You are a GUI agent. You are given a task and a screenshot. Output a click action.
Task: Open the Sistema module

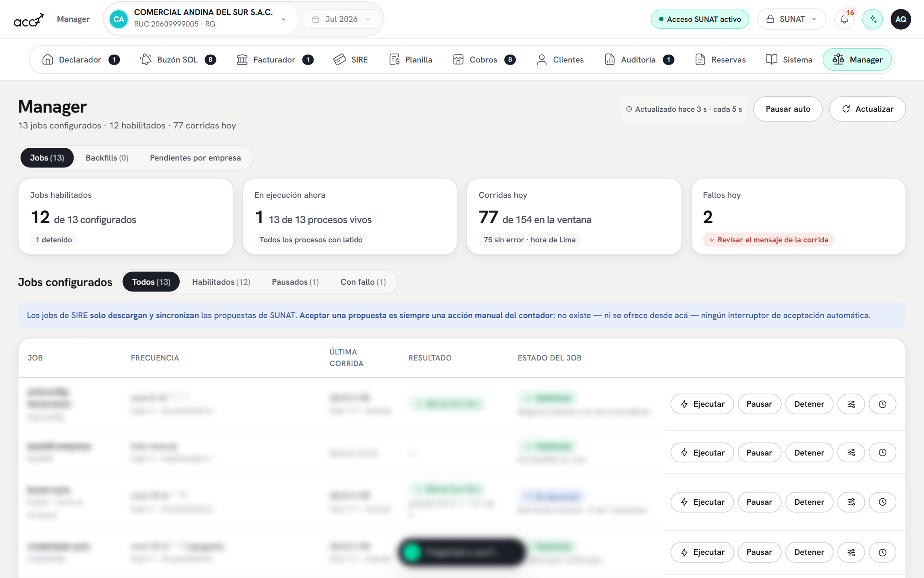789,60
